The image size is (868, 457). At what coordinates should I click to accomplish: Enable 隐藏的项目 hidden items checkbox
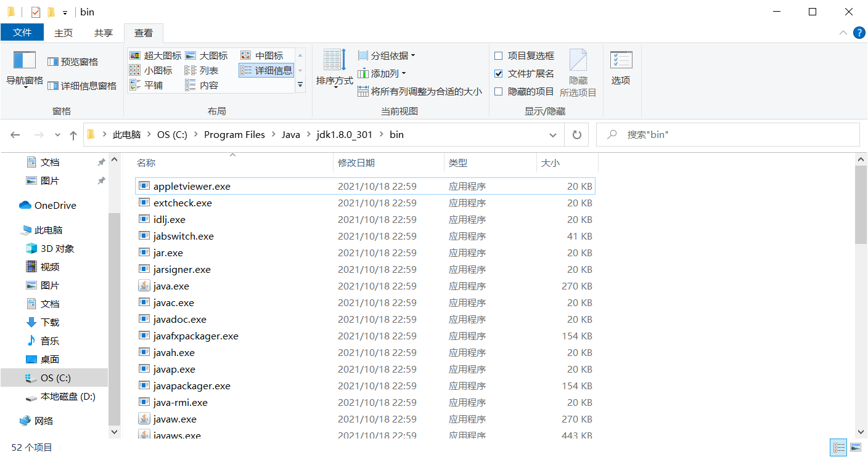(498, 91)
